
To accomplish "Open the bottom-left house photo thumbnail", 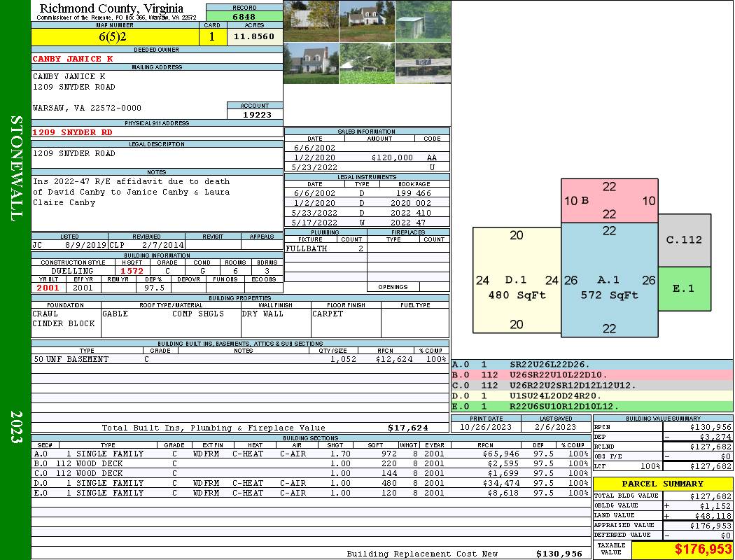I will tap(311, 63).
